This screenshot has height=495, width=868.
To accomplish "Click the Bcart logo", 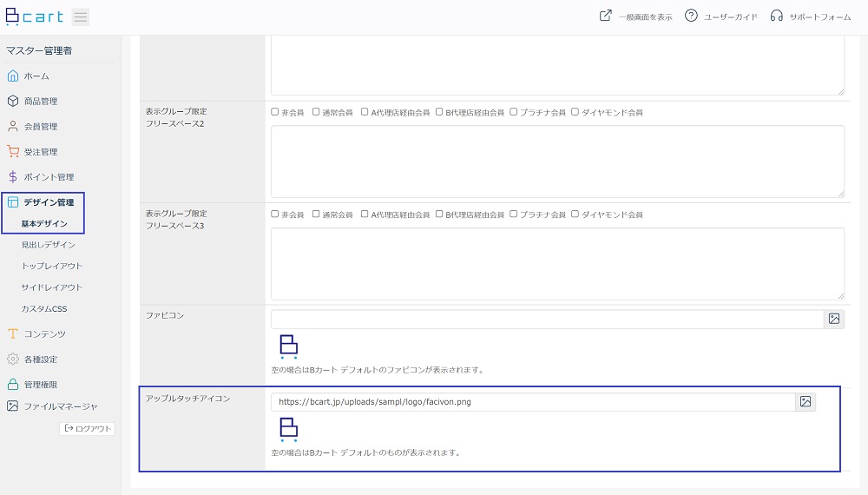I will click(35, 16).
